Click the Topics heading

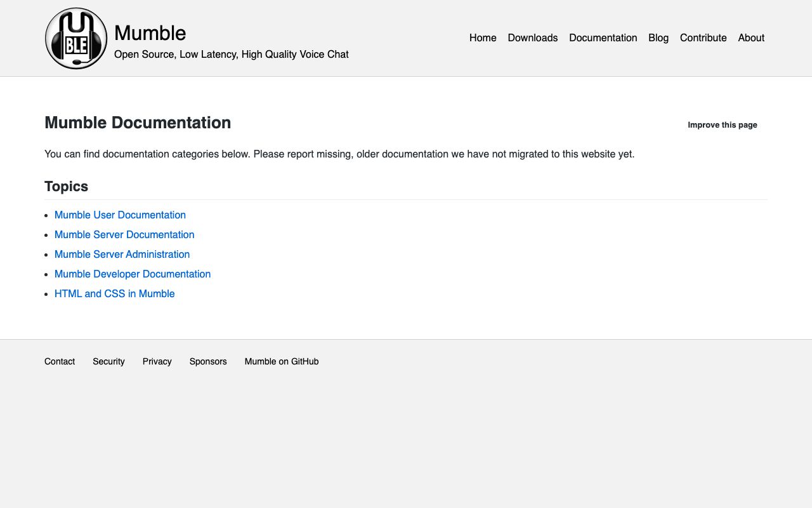click(66, 187)
